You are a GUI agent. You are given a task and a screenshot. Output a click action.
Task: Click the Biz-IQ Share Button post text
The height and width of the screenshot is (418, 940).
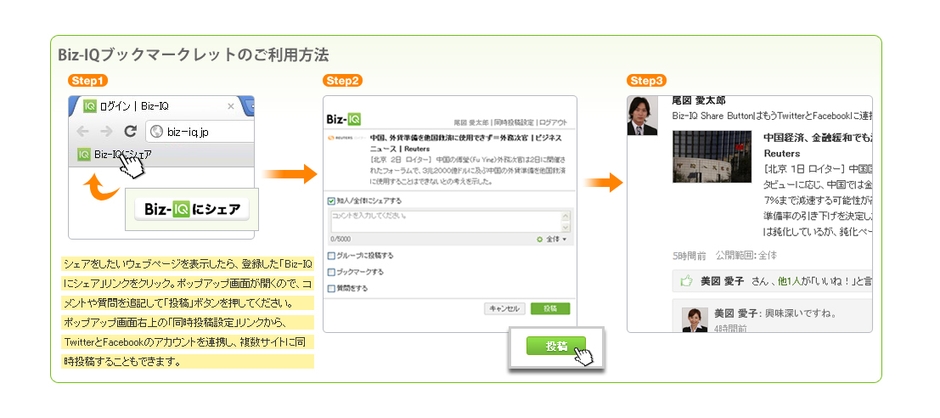click(x=772, y=116)
